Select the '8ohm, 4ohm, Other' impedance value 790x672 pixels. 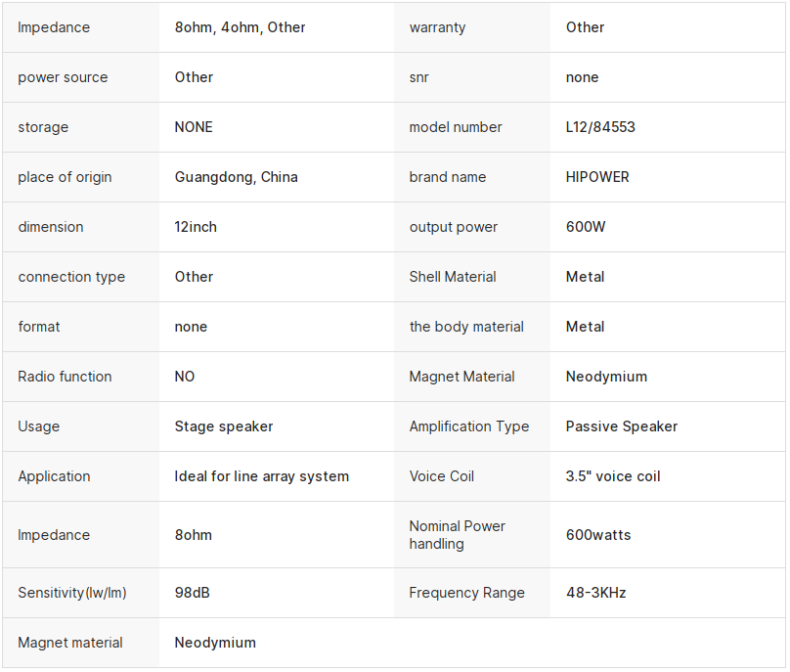[240, 27]
